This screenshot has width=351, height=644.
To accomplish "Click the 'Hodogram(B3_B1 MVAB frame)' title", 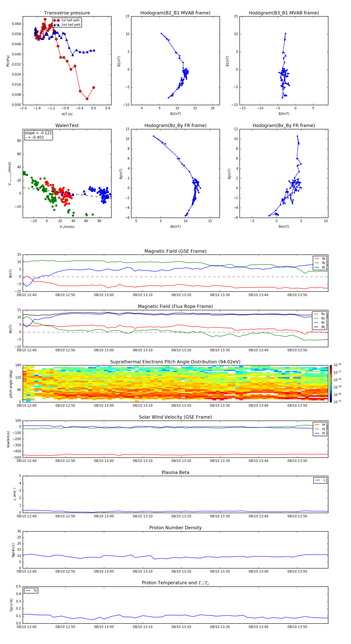I will (x=284, y=13).
